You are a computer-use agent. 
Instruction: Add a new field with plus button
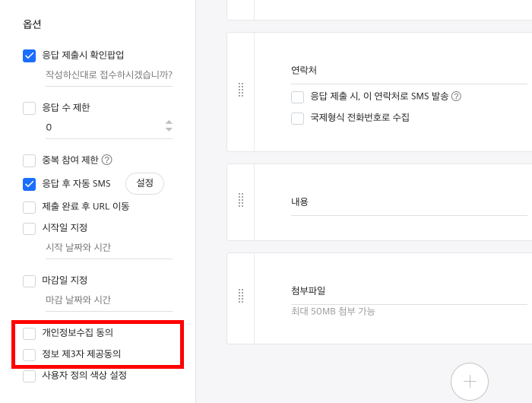point(470,382)
